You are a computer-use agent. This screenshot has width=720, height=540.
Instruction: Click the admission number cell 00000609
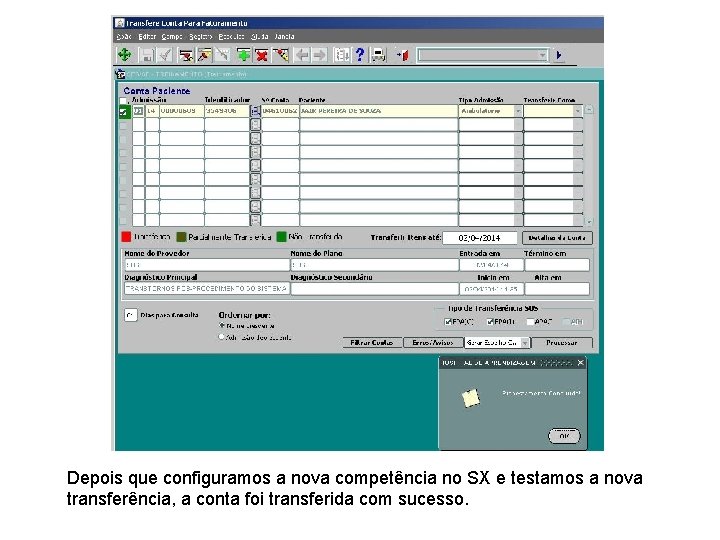click(181, 111)
